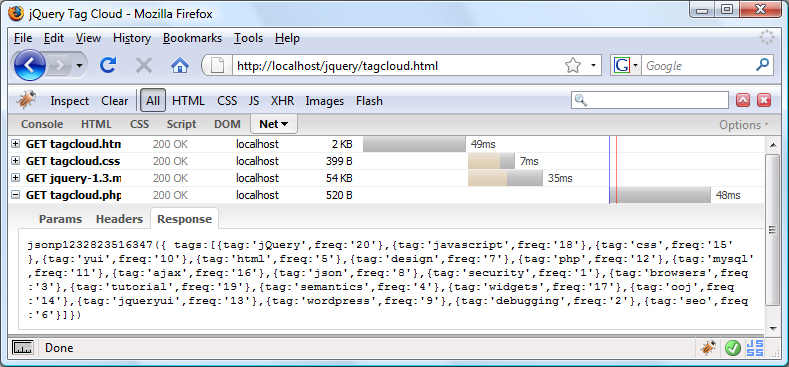The width and height of the screenshot is (789, 367).
Task: Switch to the Console panel tab
Action: pos(42,124)
